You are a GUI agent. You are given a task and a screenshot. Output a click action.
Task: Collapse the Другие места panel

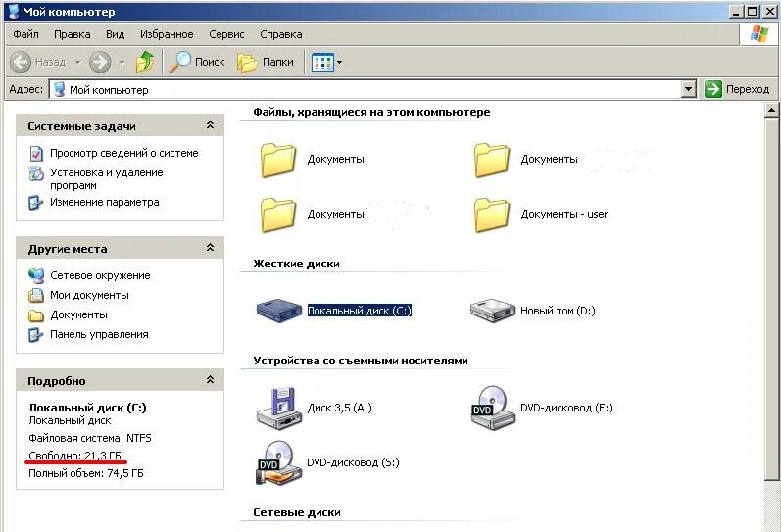coord(210,248)
